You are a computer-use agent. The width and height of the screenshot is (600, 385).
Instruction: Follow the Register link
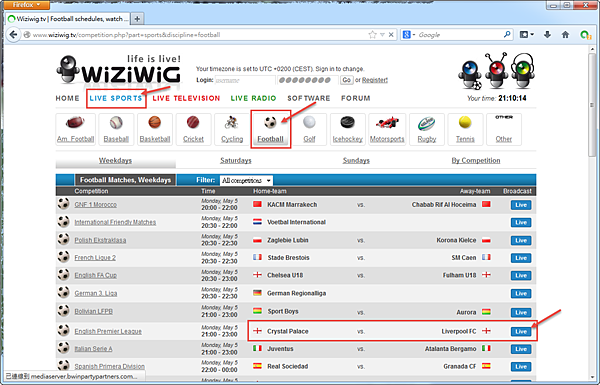click(375, 80)
